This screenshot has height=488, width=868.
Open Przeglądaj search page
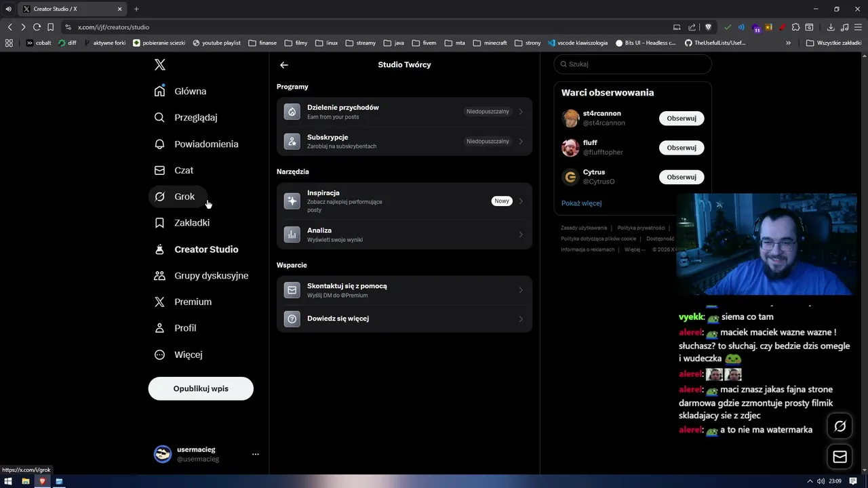point(186,117)
